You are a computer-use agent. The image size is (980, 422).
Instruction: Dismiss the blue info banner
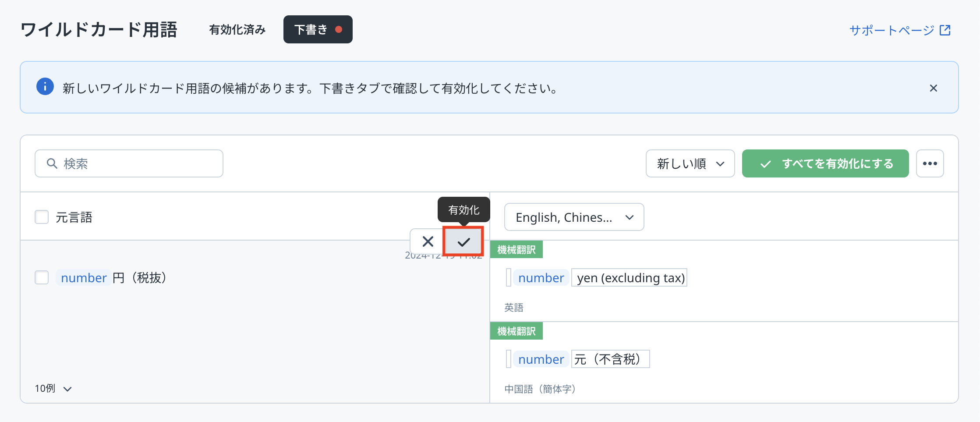pyautogui.click(x=933, y=89)
